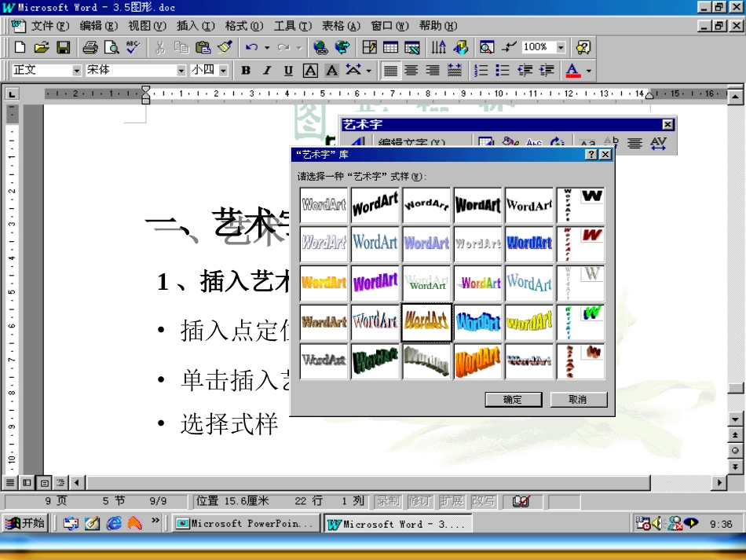Open the font size dropdown 小四
Screen dimensions: 746x560
[x=223, y=71]
